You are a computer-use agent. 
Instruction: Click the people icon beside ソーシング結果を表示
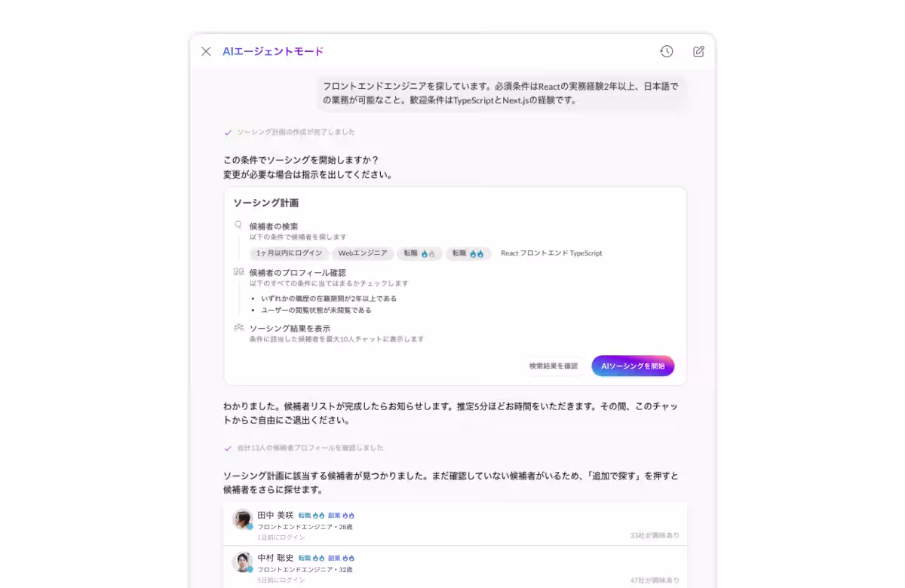tap(238, 327)
